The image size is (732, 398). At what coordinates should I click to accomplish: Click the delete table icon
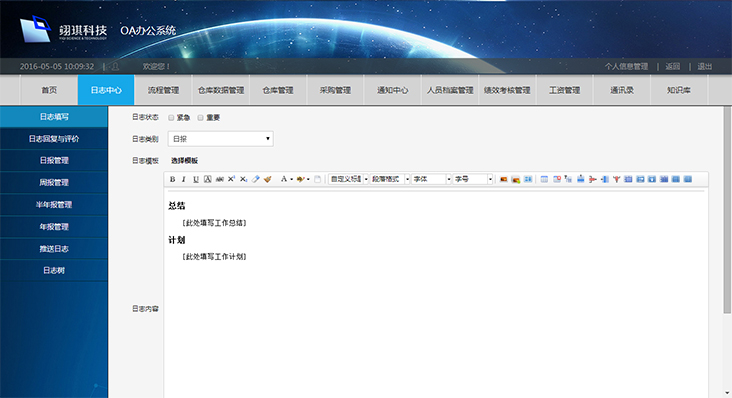[556, 179]
